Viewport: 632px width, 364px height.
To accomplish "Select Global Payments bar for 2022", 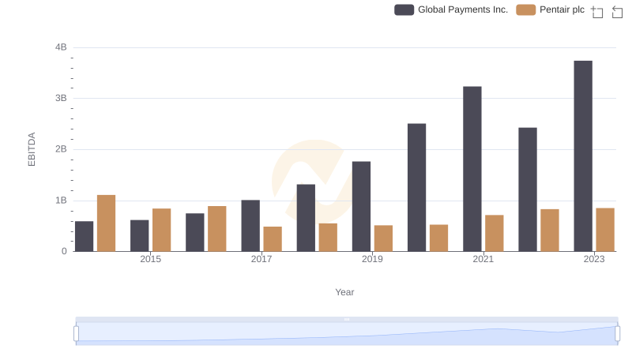I will pyautogui.click(x=528, y=190).
